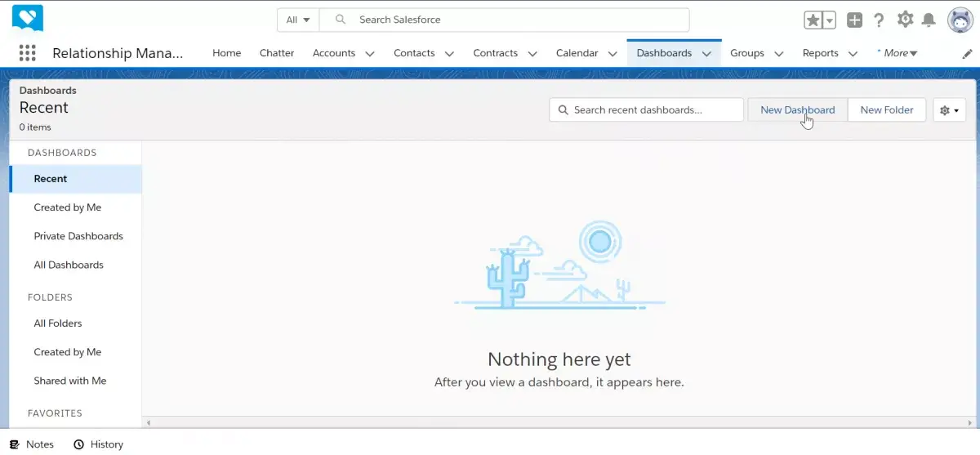
Task: Click the Salesforce heart logo
Action: (28, 18)
